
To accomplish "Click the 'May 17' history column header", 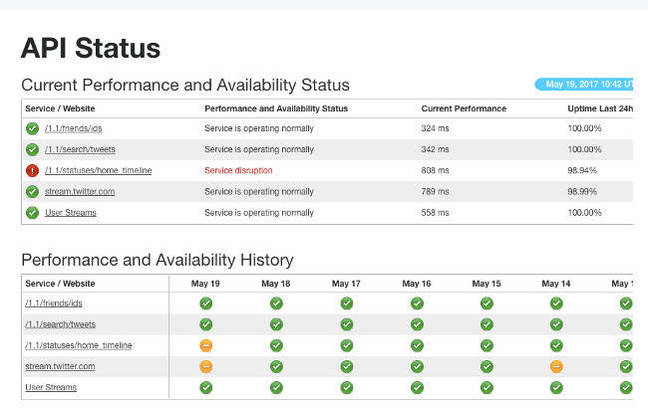I will pos(346,284).
